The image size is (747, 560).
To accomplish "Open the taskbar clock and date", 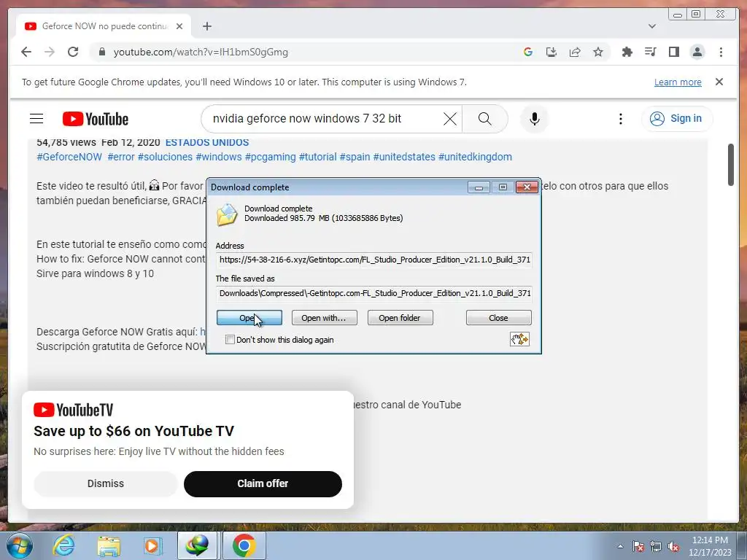I will tap(710, 546).
